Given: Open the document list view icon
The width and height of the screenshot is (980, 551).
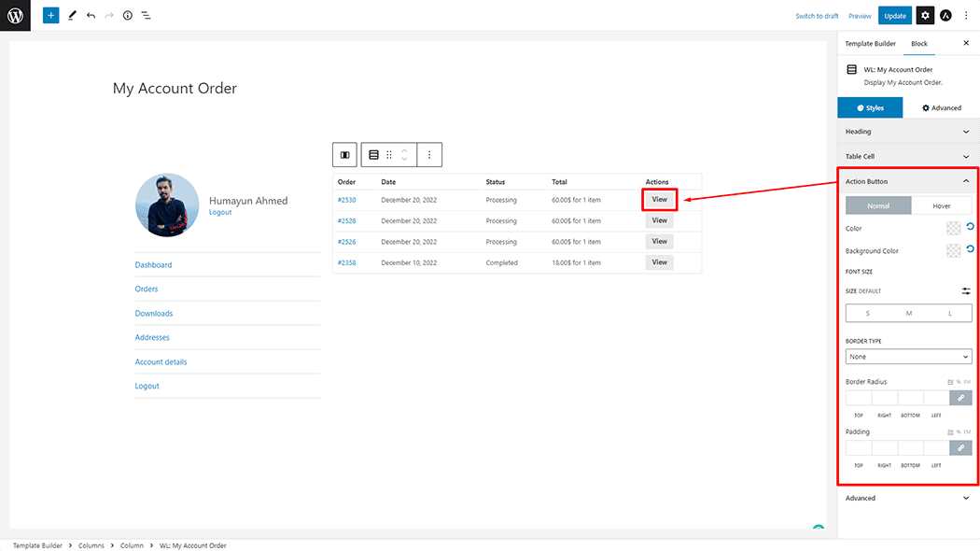Looking at the screenshot, I should (146, 16).
